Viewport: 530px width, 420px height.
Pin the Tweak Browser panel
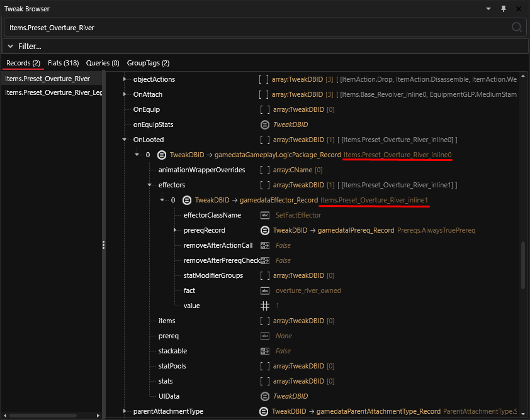[504, 9]
